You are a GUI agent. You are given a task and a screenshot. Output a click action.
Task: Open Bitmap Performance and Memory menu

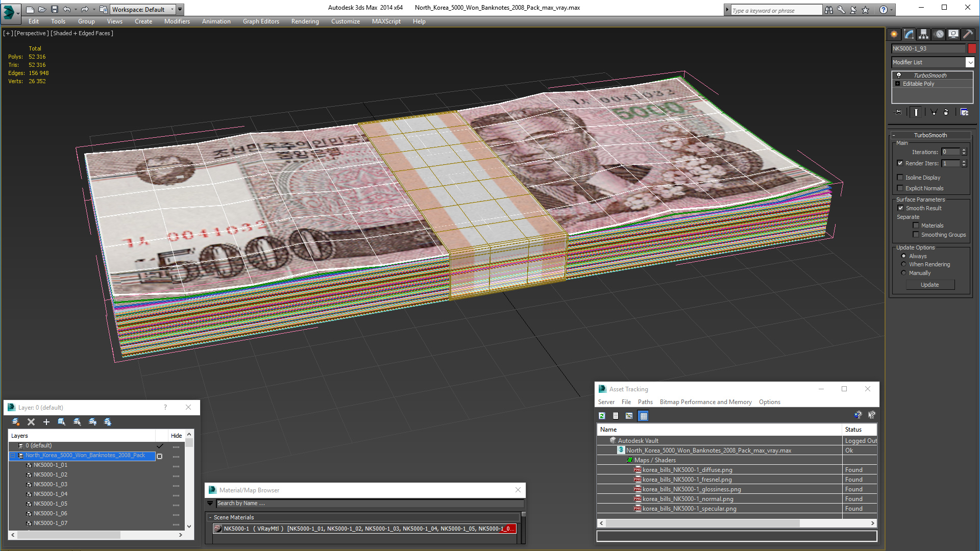pos(705,402)
